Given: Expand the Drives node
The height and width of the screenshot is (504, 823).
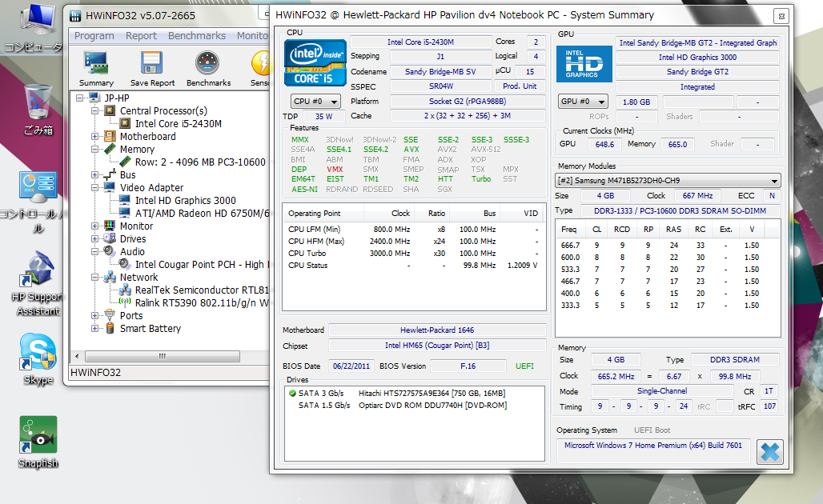Looking at the screenshot, I should [94, 238].
